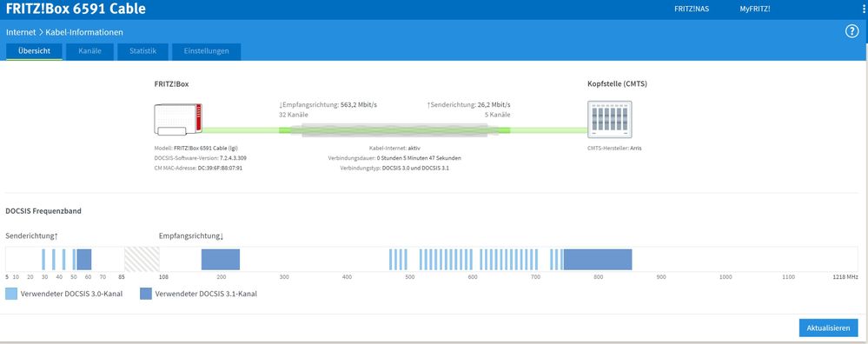
Task: Select the Einstellungen tab
Action: tap(206, 51)
